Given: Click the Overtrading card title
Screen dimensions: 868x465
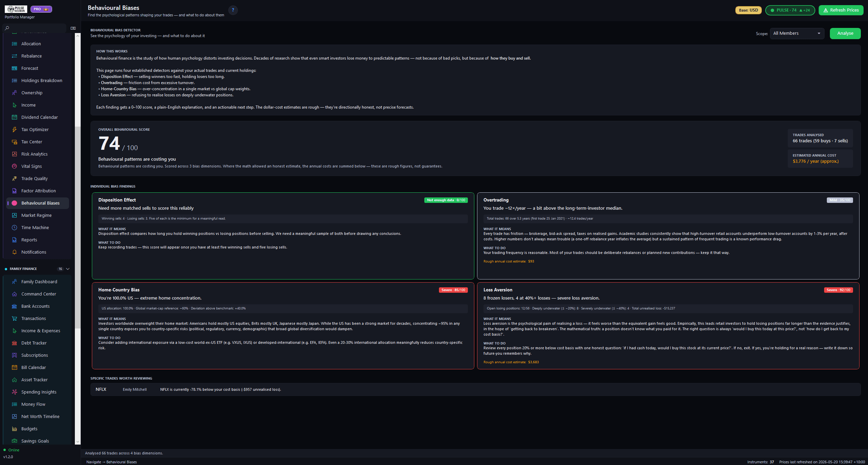Looking at the screenshot, I should pos(496,200).
